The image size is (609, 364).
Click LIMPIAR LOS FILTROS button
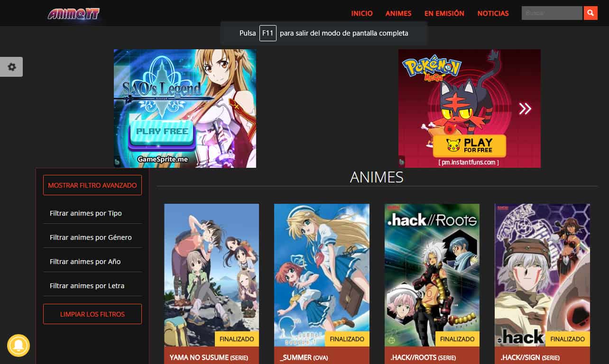[x=92, y=314]
